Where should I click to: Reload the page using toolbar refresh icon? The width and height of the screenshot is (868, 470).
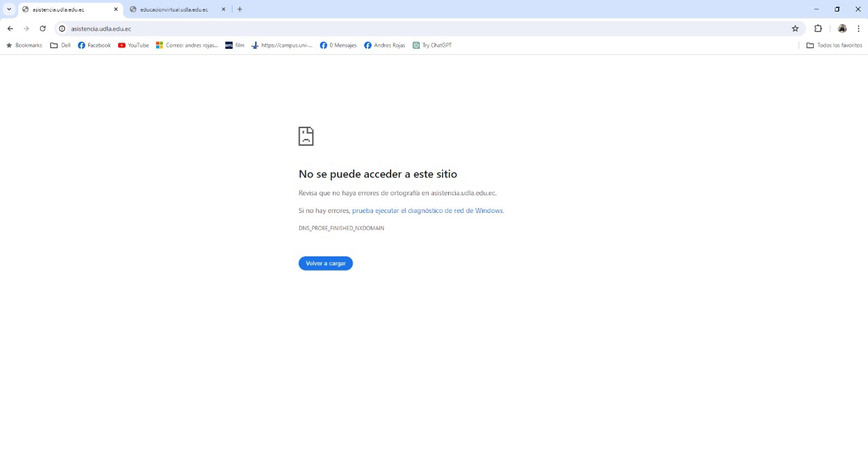43,28
